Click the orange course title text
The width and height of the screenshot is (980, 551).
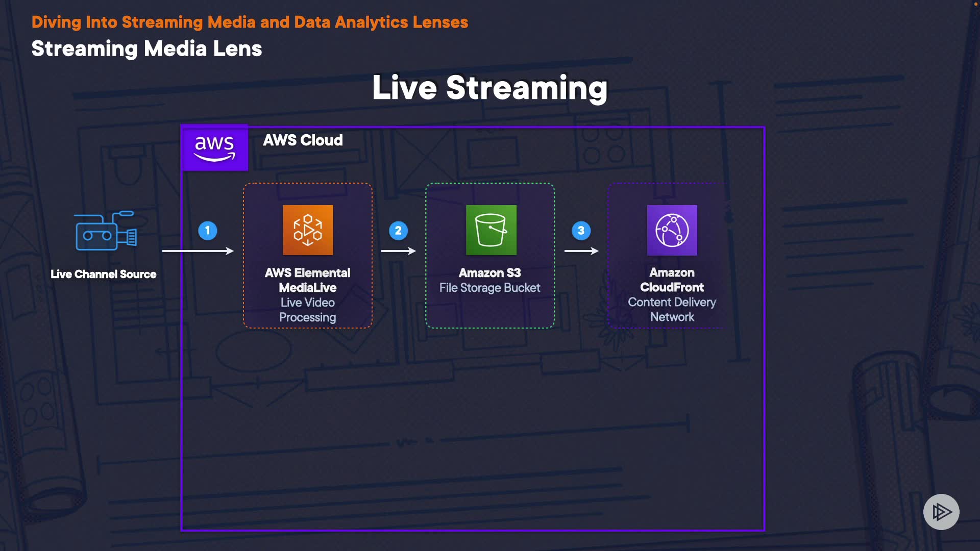pyautogui.click(x=250, y=22)
